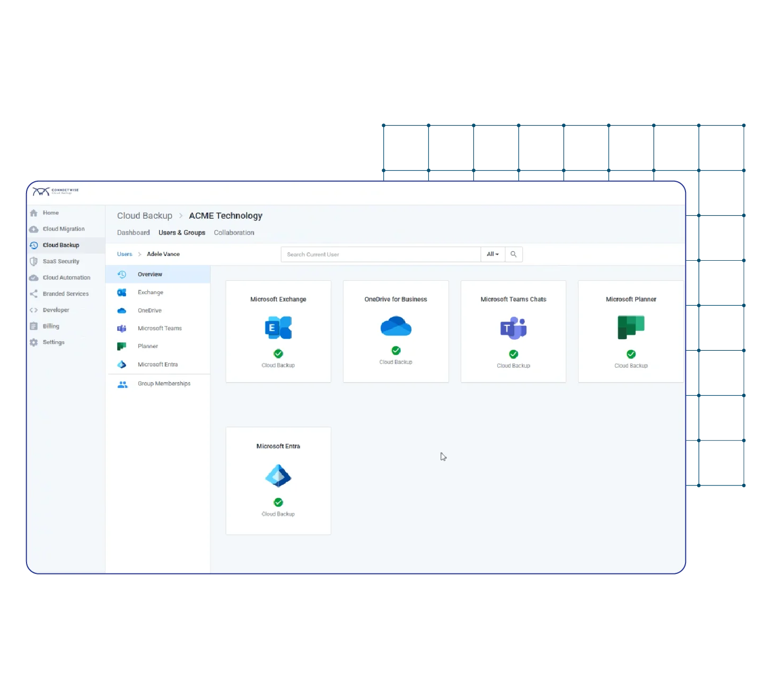
Task: Open Branded Services in left sidebar
Action: click(66, 294)
